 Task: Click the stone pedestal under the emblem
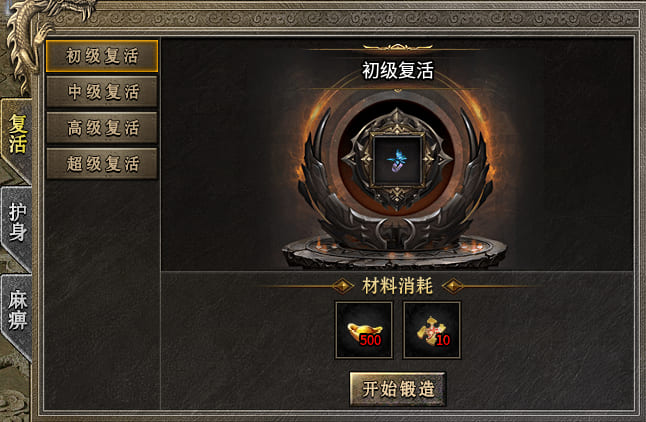coord(394,251)
